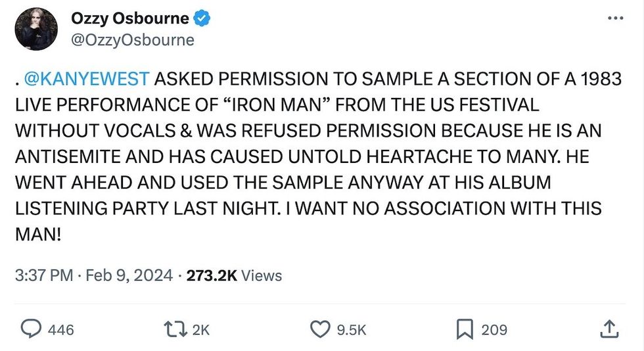The width and height of the screenshot is (644, 351).
Task: Click the final word "MAN!" of the tweet
Action: pos(37,234)
